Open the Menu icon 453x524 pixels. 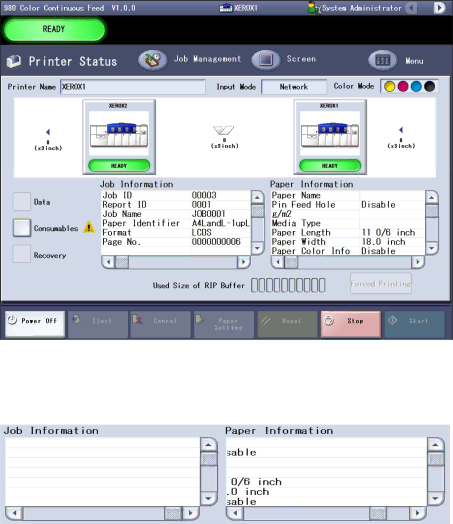pyautogui.click(x=383, y=60)
